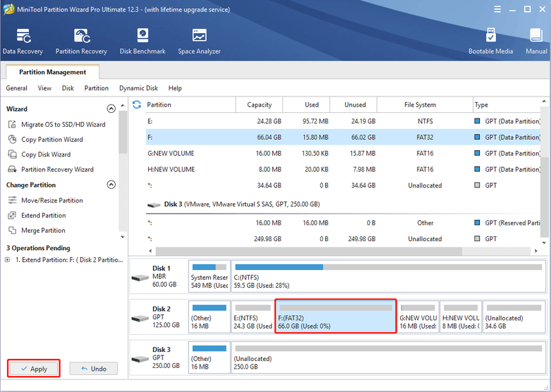Undo the last pending operation
Screen dimensions: 551x392
(x=94, y=369)
